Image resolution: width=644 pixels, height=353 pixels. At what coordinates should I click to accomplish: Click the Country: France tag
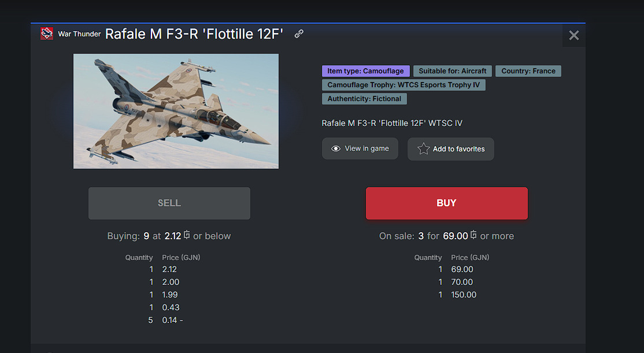click(x=528, y=71)
